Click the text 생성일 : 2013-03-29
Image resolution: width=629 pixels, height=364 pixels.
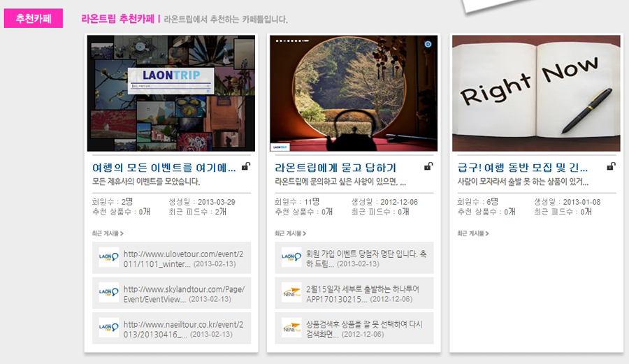point(202,202)
